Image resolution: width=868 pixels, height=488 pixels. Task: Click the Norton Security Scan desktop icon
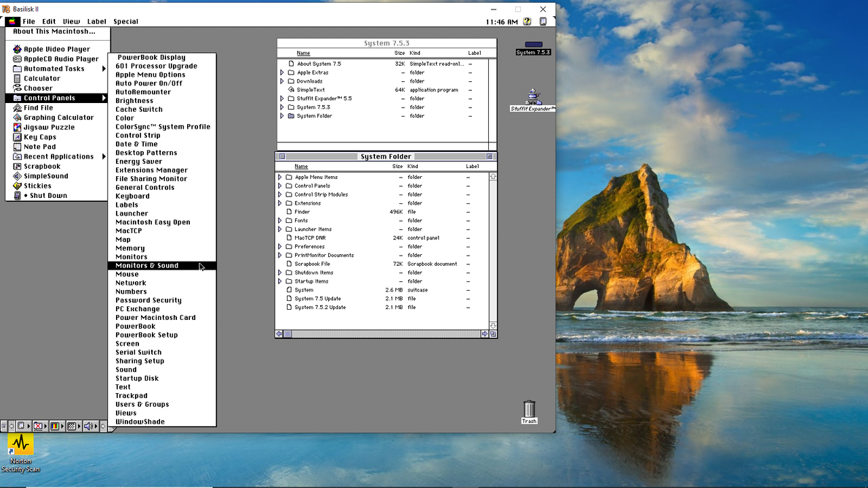pos(20,453)
